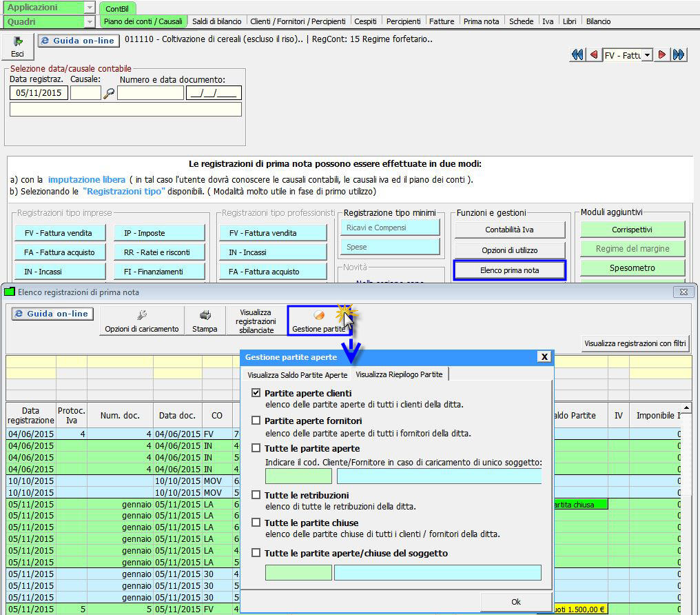This screenshot has height=615, width=700.
Task: Select last row 05/11/2015 FV protocol 5
Action: 123,609
